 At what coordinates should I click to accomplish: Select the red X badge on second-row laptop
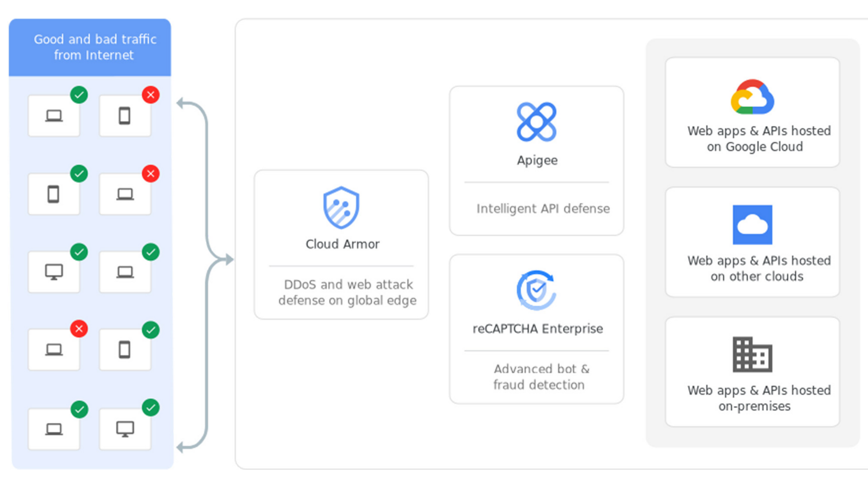[151, 174]
